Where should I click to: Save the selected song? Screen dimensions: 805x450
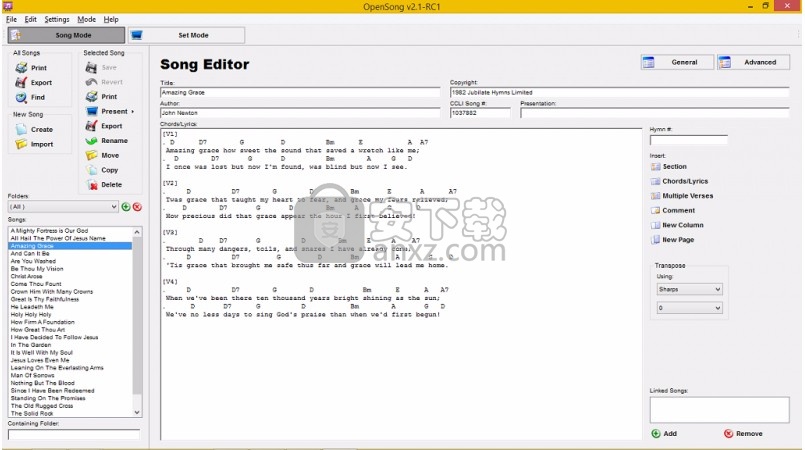click(x=102, y=67)
